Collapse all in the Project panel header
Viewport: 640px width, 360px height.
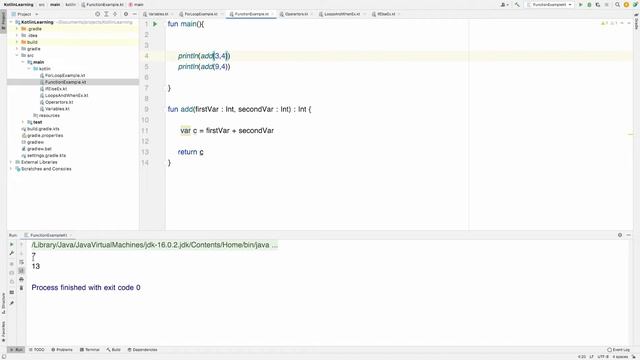[115, 14]
